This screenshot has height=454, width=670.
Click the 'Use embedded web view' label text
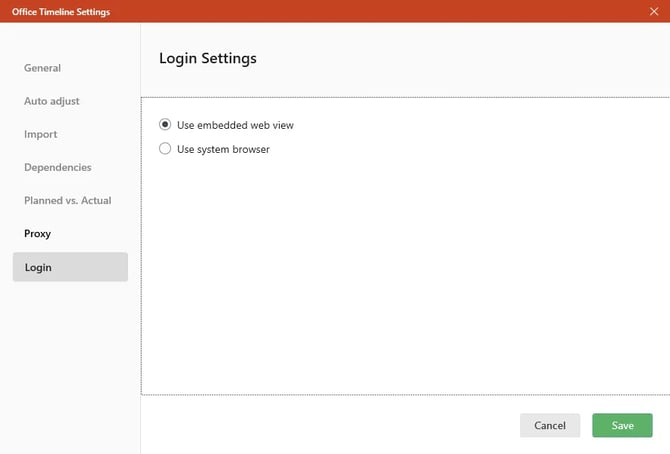(235, 125)
